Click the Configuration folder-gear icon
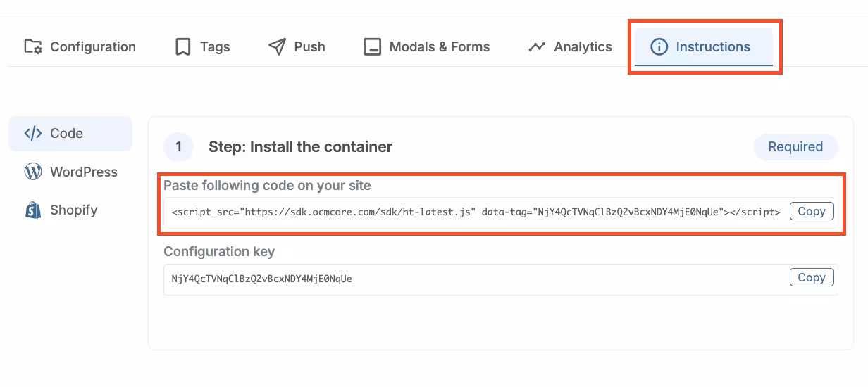This screenshot has height=387, width=868. coord(33,47)
